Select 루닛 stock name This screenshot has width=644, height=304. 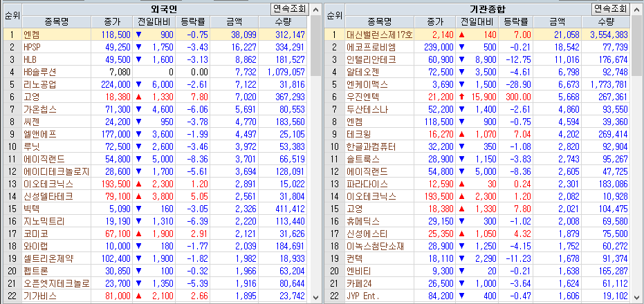[x=32, y=146]
